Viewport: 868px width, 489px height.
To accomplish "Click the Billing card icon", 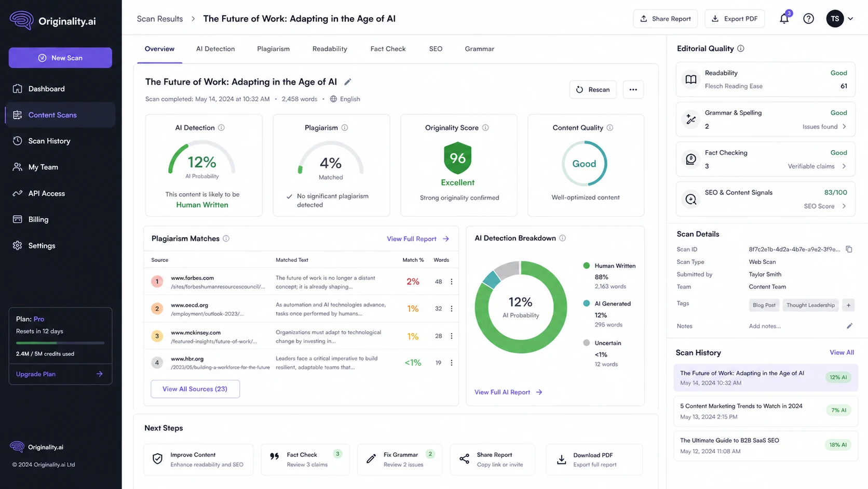I will [18, 219].
